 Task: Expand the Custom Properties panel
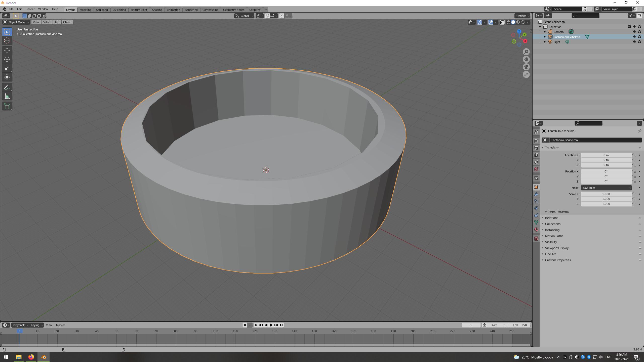coord(558,260)
